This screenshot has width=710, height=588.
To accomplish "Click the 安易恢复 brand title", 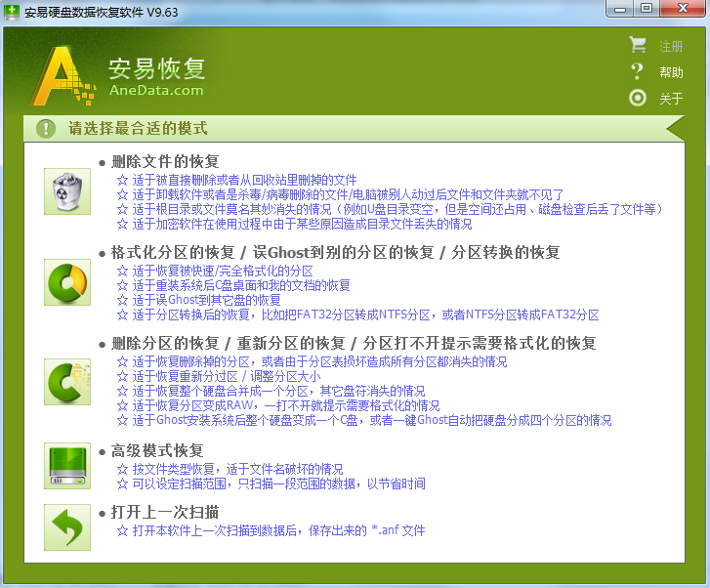I will (156, 68).
